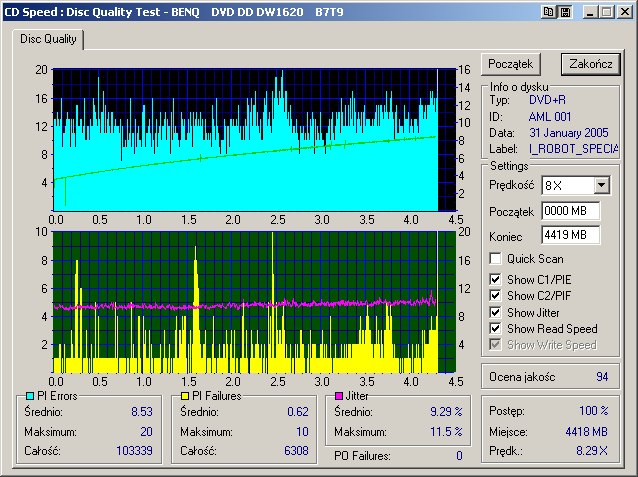The height and width of the screenshot is (477, 638).
Task: Click the Początek start button
Action: (511, 64)
